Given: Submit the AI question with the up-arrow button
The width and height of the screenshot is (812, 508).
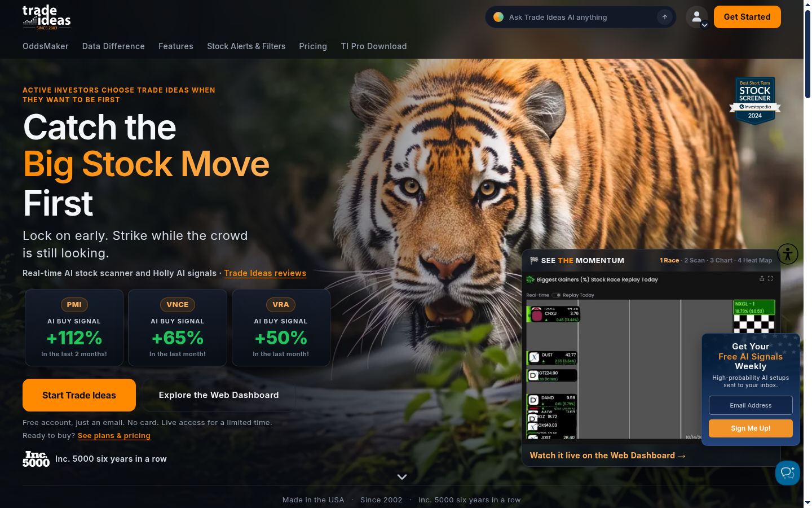Looking at the screenshot, I should [665, 17].
